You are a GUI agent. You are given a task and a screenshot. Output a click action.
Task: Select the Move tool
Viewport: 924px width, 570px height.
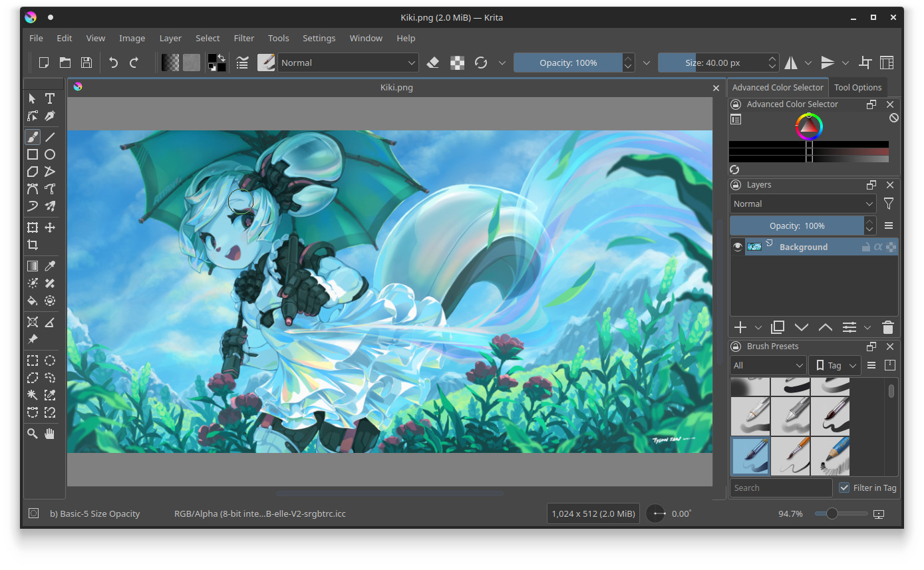(x=50, y=227)
